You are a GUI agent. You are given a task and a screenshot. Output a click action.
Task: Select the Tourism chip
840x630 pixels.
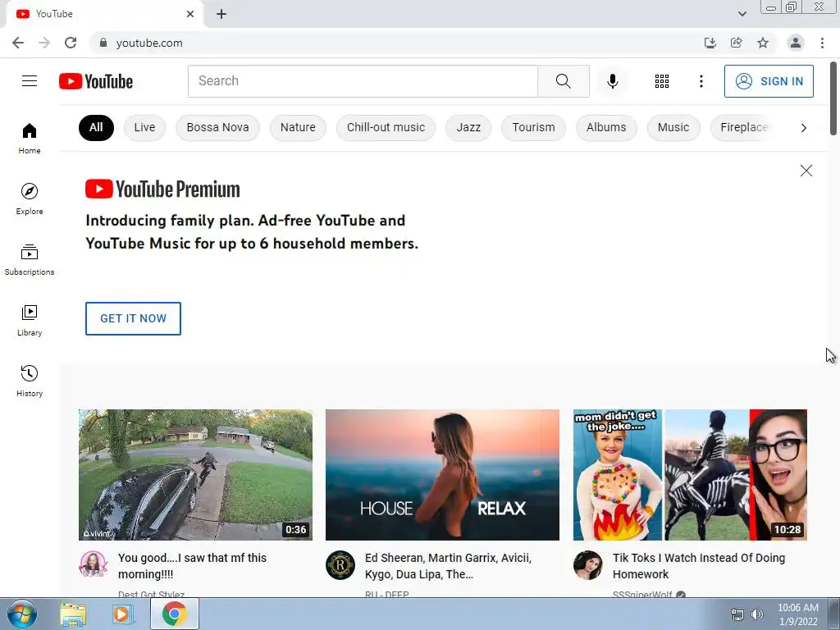[533, 127]
